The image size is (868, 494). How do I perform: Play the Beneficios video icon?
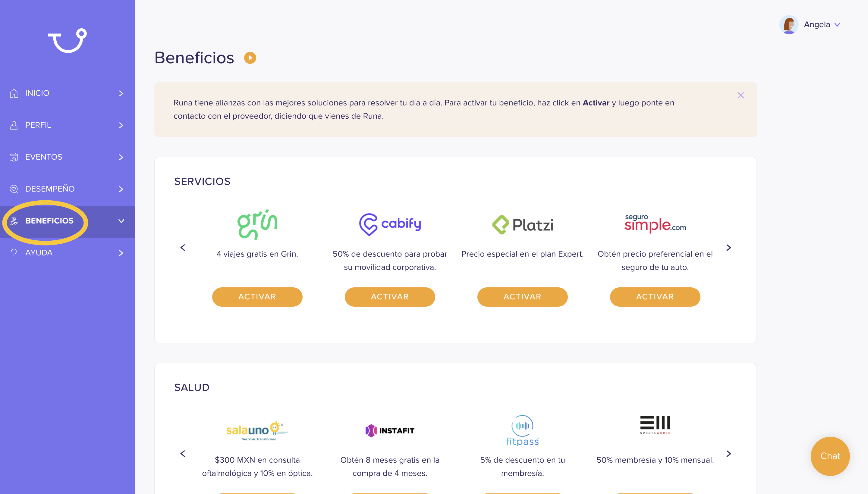coord(250,58)
